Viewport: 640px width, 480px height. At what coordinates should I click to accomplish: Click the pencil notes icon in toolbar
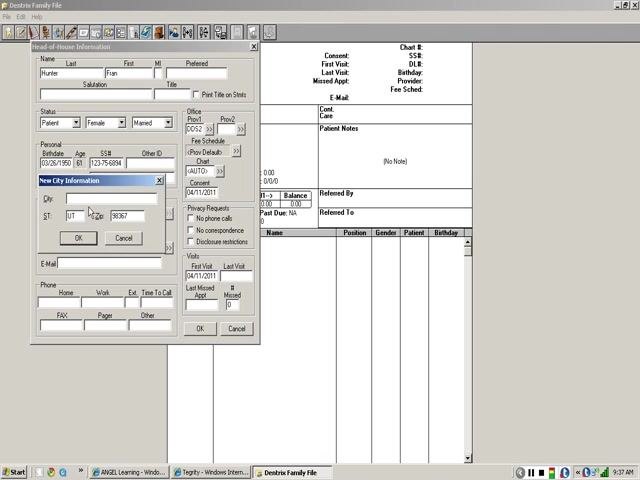(21, 32)
